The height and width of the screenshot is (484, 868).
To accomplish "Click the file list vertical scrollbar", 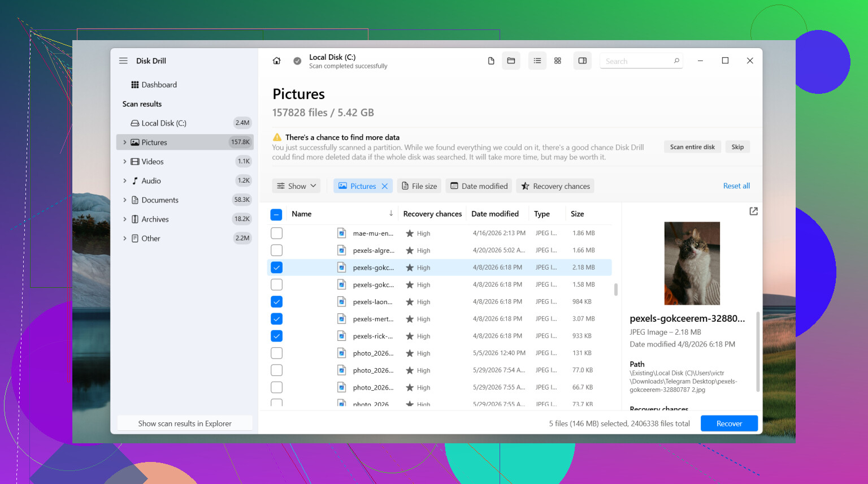I will coord(615,289).
